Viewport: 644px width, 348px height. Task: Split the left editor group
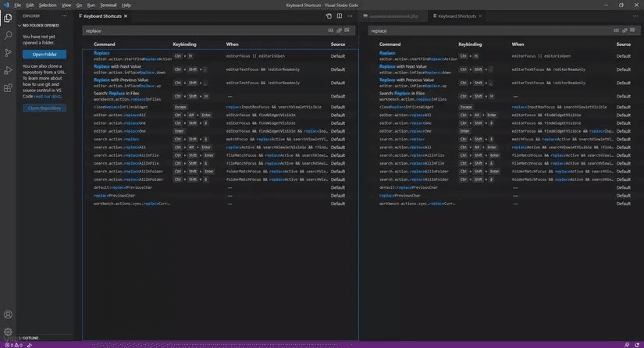(x=340, y=16)
